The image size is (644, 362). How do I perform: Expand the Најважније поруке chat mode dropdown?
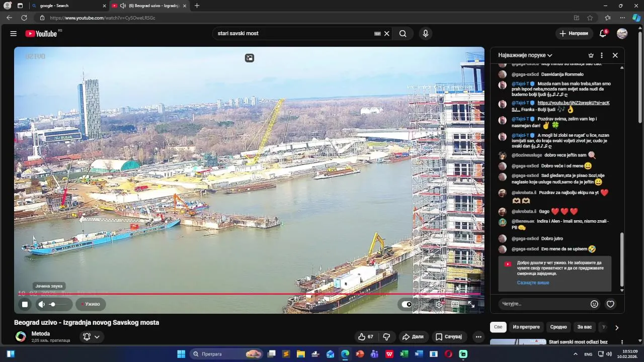[525, 55]
